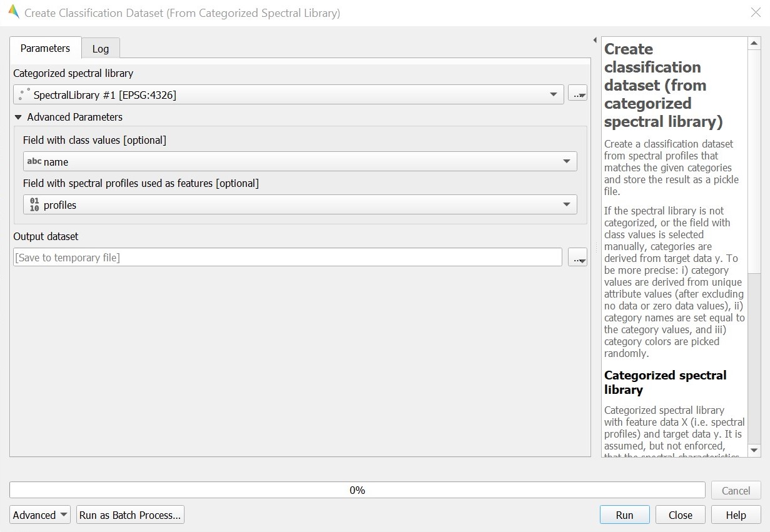Open the Field with class values dropdown
770x532 pixels.
click(x=566, y=161)
